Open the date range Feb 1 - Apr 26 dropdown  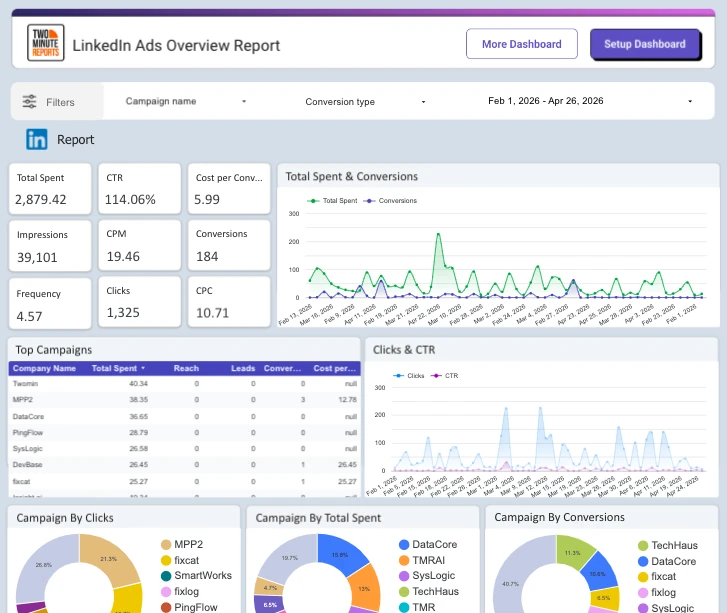click(590, 101)
